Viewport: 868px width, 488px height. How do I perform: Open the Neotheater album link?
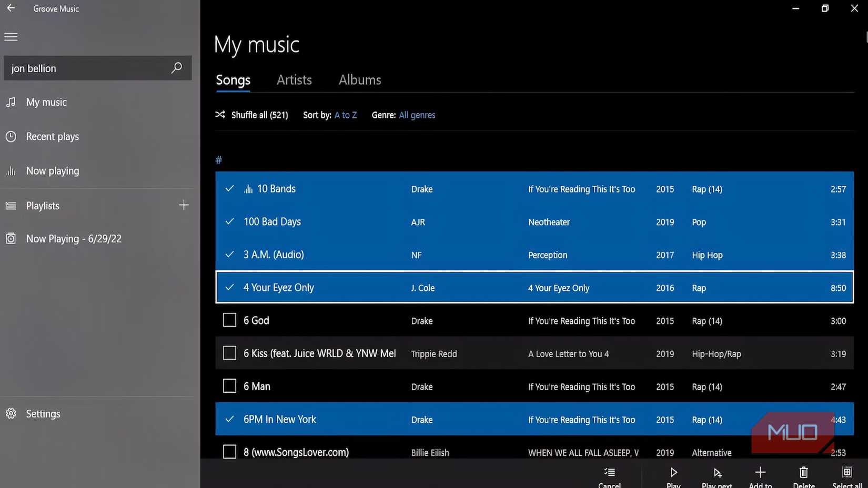coord(549,222)
